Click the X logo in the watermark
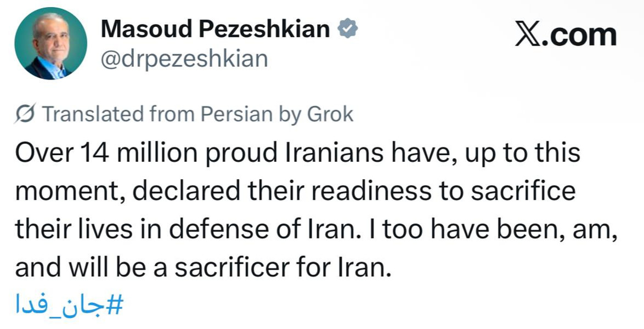Image resolution: width=644 pixels, height=329 pixels. 527,35
